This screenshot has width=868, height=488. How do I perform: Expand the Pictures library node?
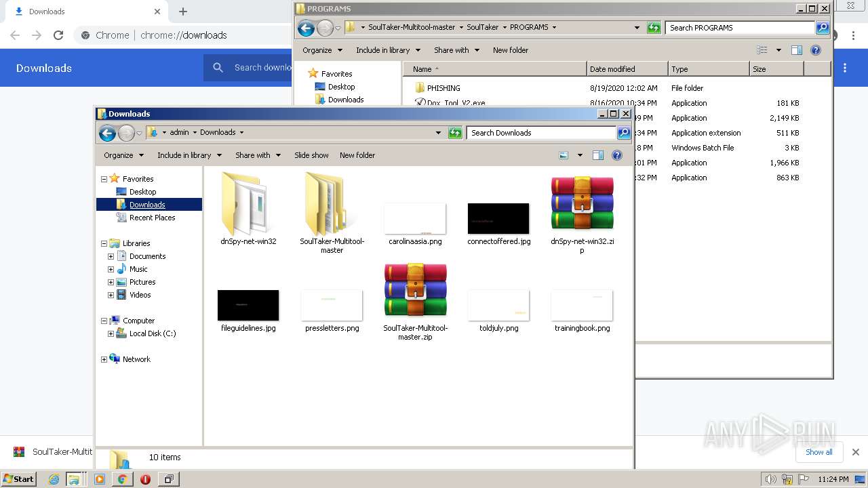[x=111, y=282]
